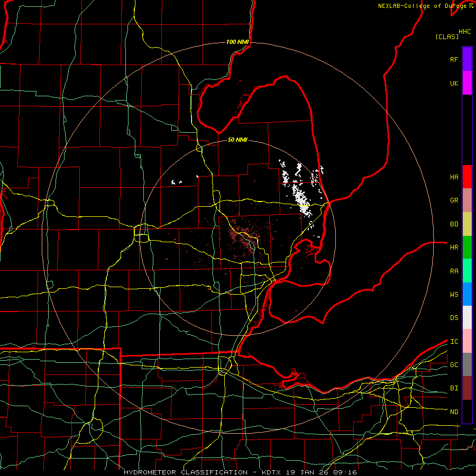This screenshot has width=476, height=476.
Task: Choose the gray GC legend swatch
Action: 467,364
